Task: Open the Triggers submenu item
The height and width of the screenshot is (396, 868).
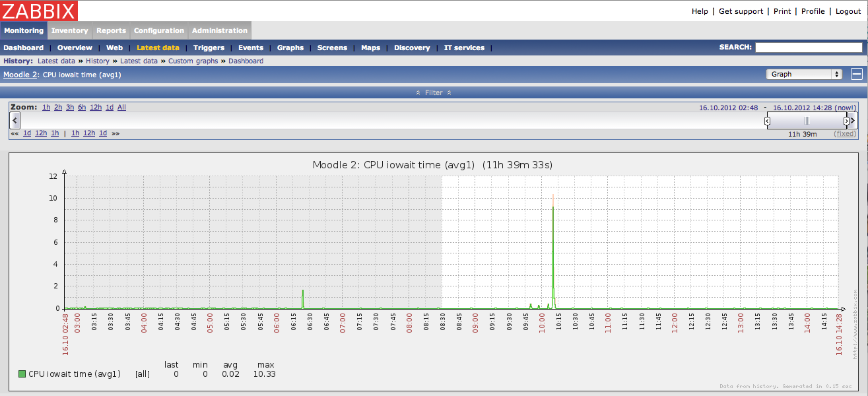Action: (x=209, y=48)
